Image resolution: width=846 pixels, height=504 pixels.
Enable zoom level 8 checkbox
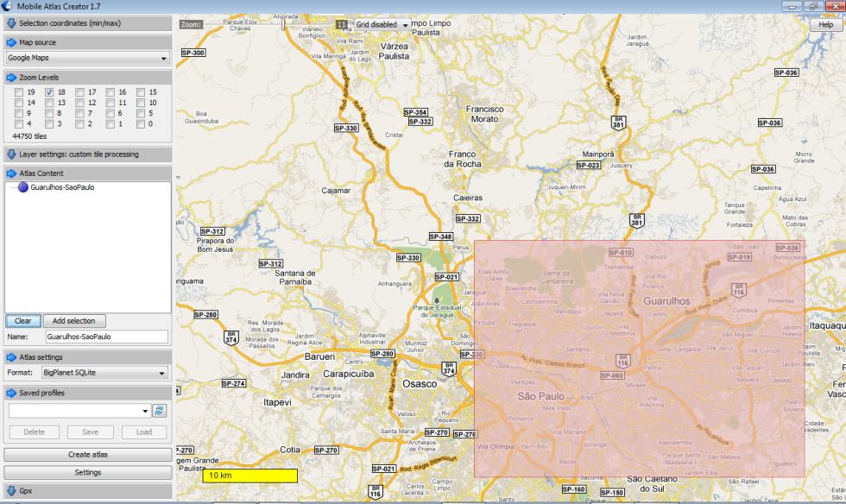click(49, 113)
